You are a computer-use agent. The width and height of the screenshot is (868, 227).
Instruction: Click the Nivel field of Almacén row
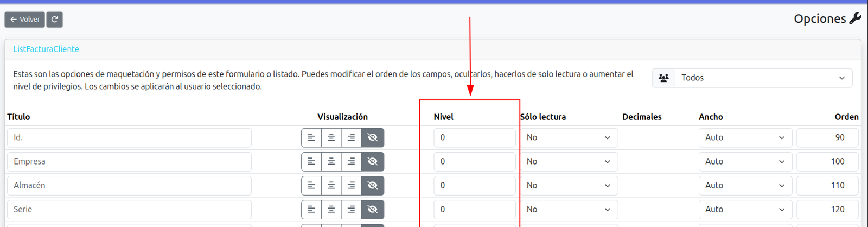475,185
